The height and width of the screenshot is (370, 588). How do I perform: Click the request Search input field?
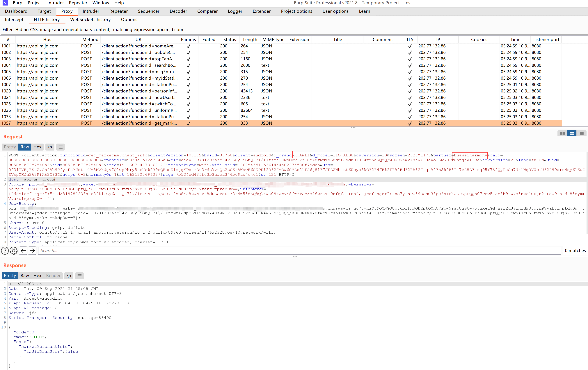click(299, 251)
